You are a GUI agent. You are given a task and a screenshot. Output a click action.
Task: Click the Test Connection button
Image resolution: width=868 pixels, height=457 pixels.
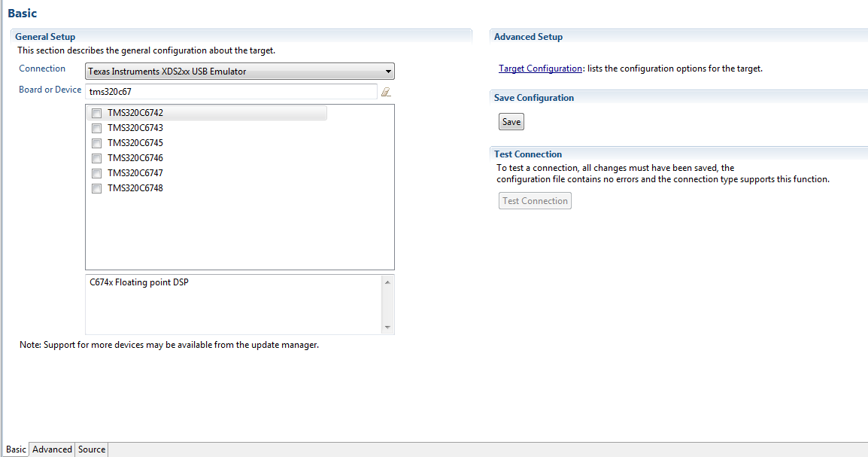[x=535, y=200]
